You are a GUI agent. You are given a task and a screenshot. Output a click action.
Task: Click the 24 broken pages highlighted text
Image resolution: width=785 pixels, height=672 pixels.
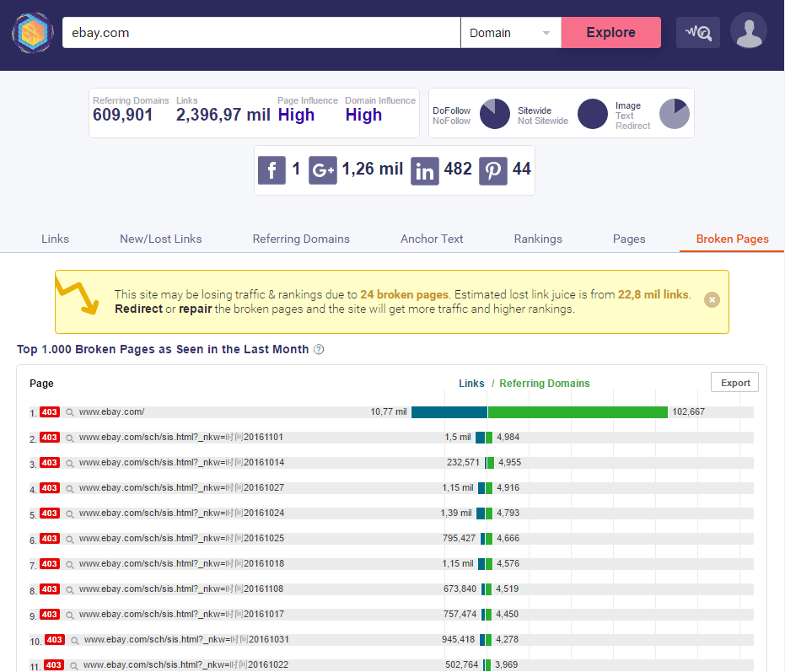click(404, 294)
